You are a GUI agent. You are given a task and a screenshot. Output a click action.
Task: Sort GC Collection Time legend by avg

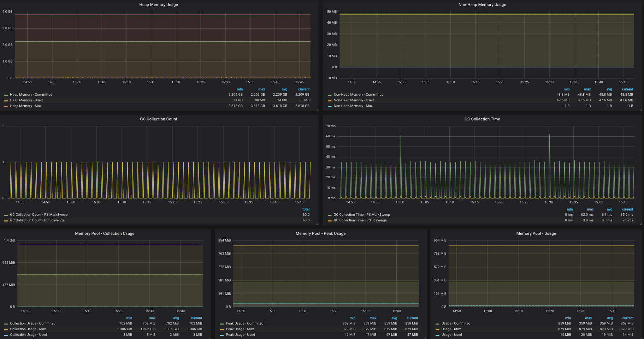[x=609, y=209]
